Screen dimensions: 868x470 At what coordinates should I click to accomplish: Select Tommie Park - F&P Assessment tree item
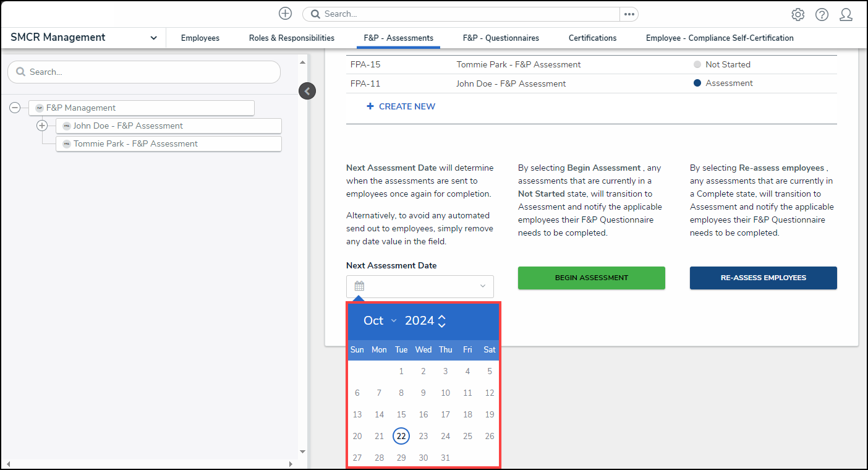click(x=135, y=144)
